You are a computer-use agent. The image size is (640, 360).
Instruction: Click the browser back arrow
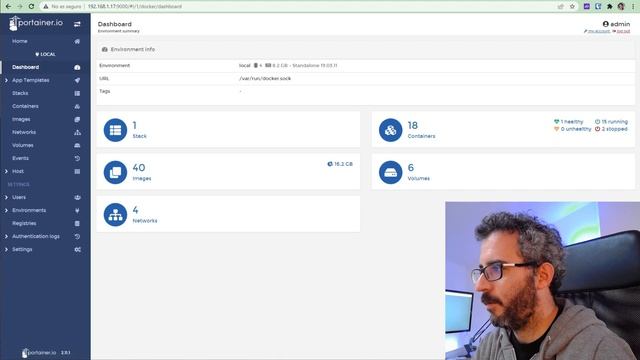pyautogui.click(x=8, y=7)
